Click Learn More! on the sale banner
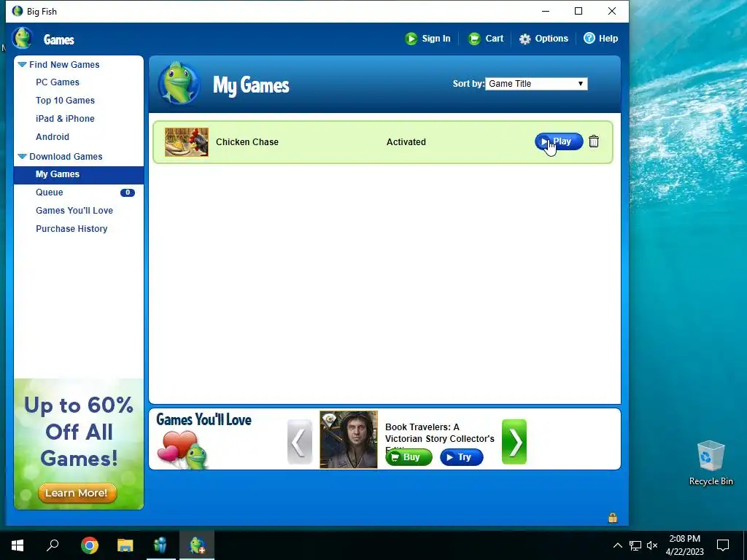Viewport: 747px width, 560px height. click(77, 493)
